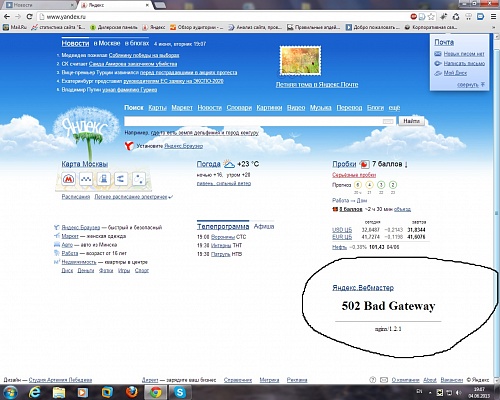
Task: Open the Погода weather link
Action: click(208, 164)
